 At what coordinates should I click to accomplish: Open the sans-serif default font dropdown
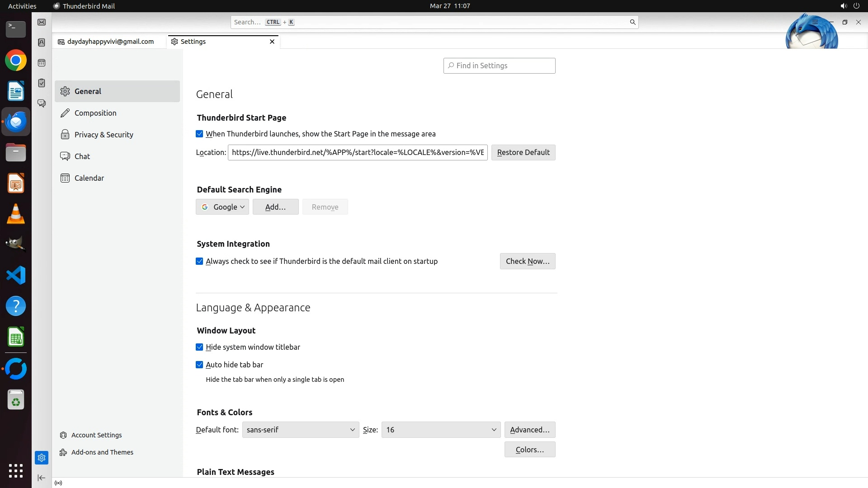pos(301,430)
